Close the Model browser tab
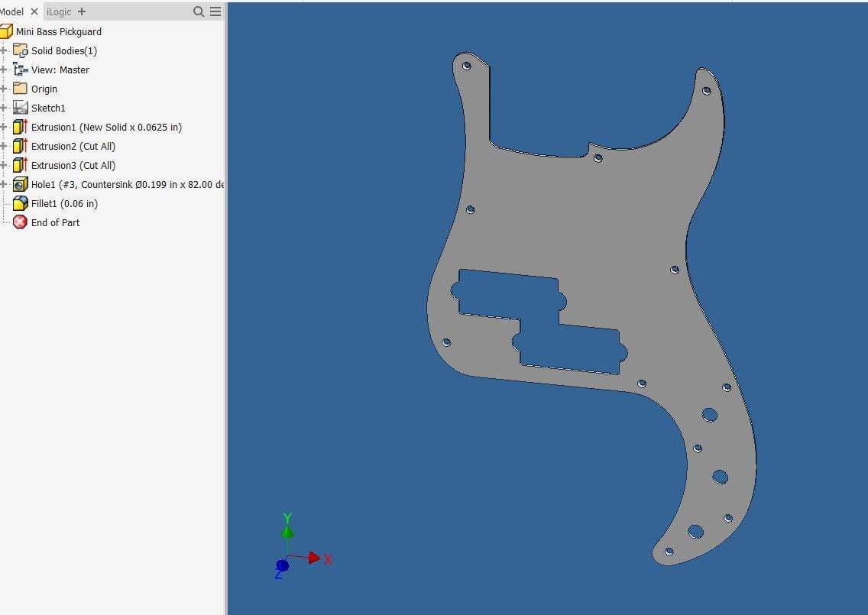Image resolution: width=868 pixels, height=615 pixels. pyautogui.click(x=34, y=11)
